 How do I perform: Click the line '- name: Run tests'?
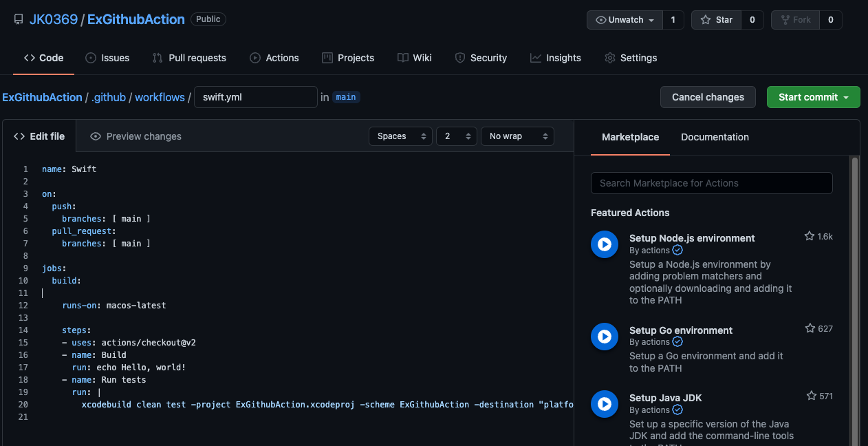[x=104, y=379]
